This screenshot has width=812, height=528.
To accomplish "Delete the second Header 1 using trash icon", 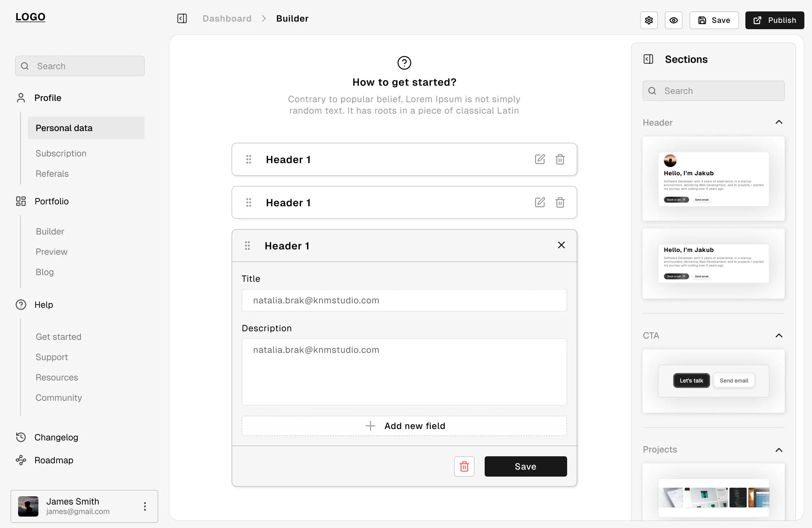I will tap(560, 202).
